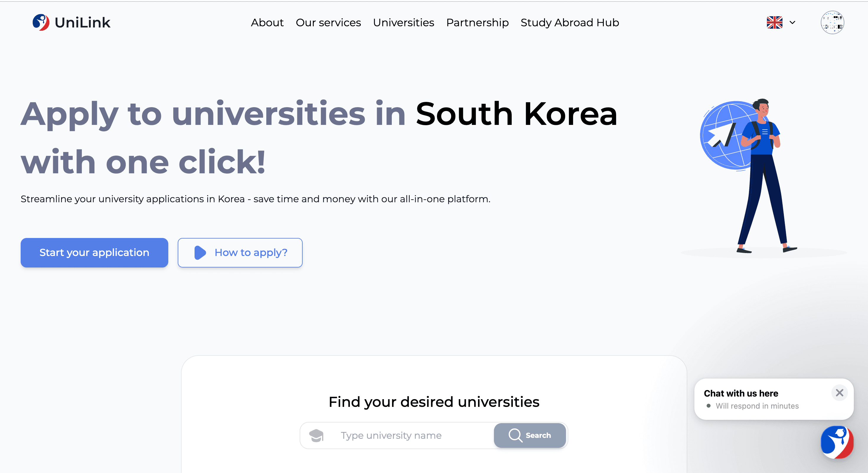Click the magnifying glass search icon
The image size is (868, 473).
pos(515,435)
